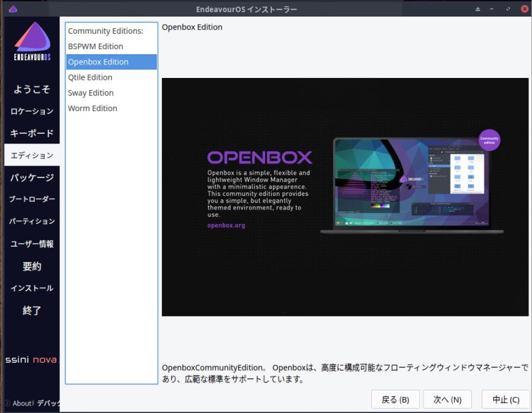This screenshot has height=413, width=532.
Task: Click the EndeavourOS logo in the sidebar
Action: (33, 41)
